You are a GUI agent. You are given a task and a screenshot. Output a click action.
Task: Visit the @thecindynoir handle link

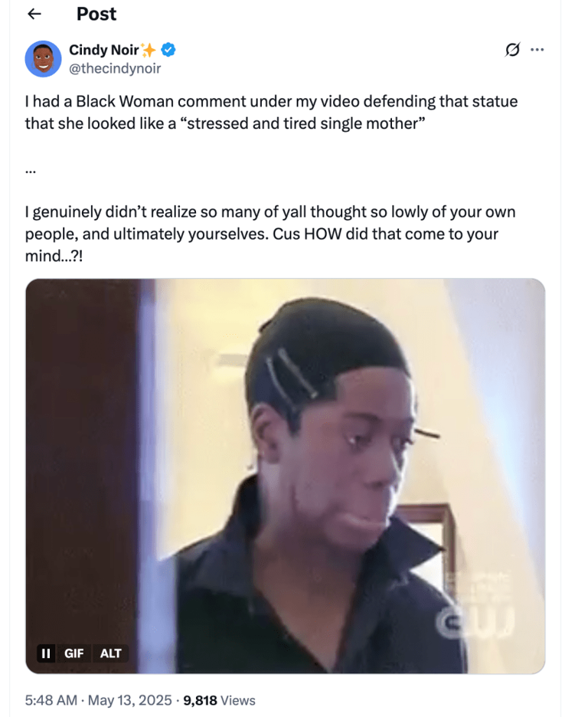coord(115,69)
